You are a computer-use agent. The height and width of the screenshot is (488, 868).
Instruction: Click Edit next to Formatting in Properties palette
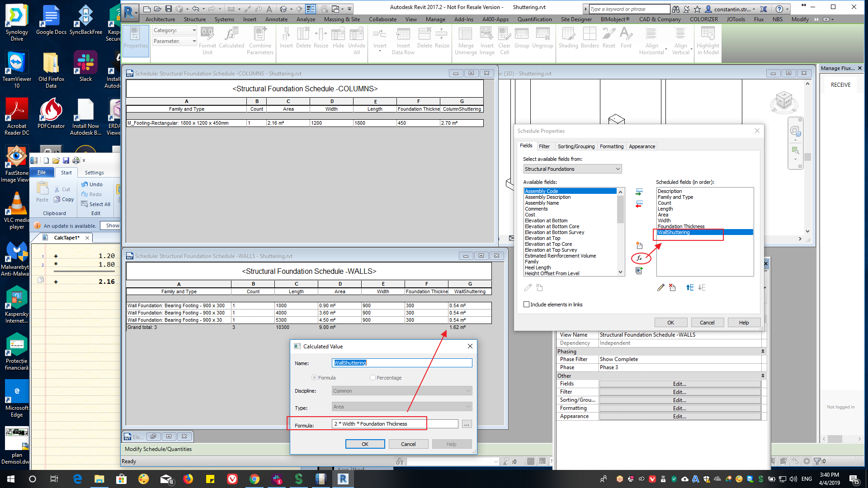679,408
